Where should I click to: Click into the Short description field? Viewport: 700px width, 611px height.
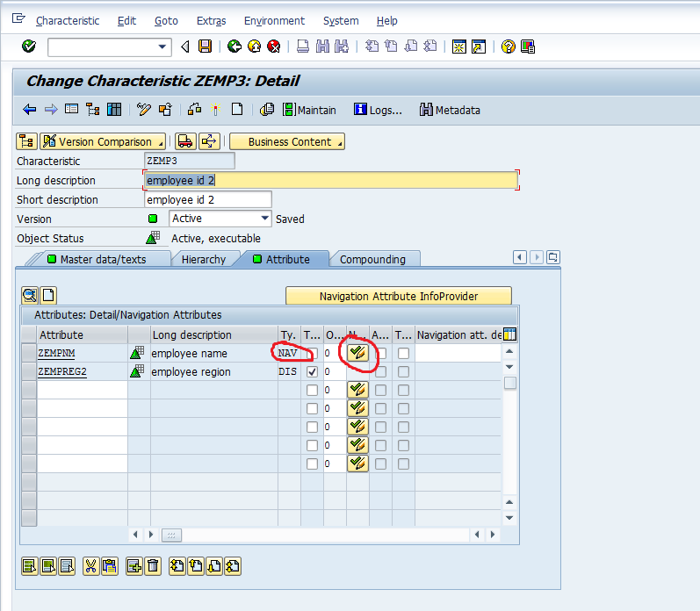pos(208,199)
